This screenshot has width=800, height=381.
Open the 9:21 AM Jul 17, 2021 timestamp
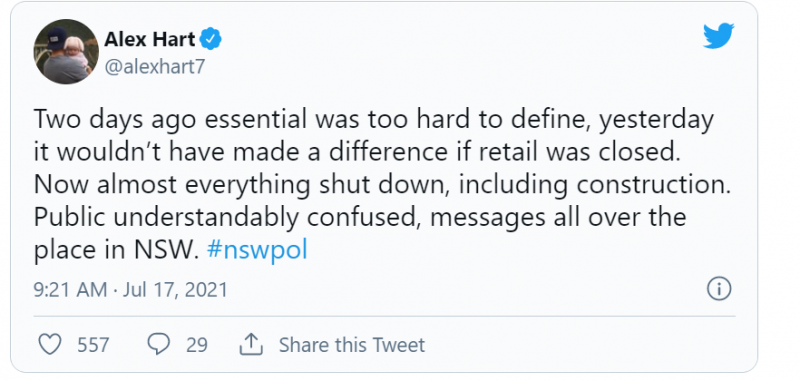[x=131, y=290]
